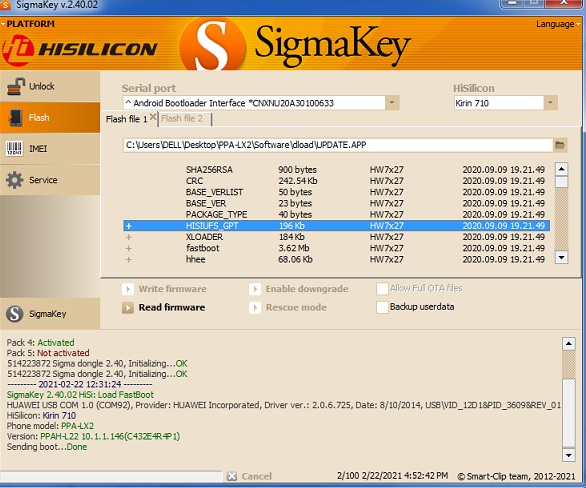Click the file list scroll down arrow
This screenshot has height=488, width=586.
tap(561, 257)
